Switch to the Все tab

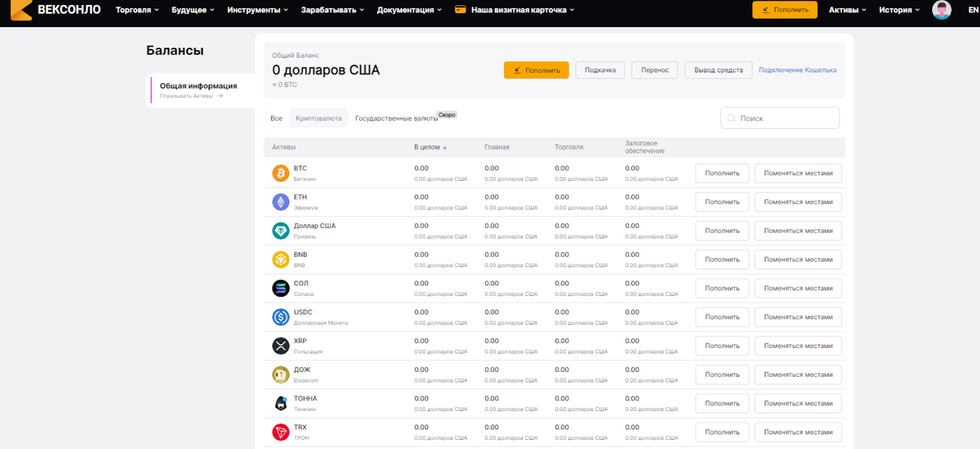pos(276,118)
